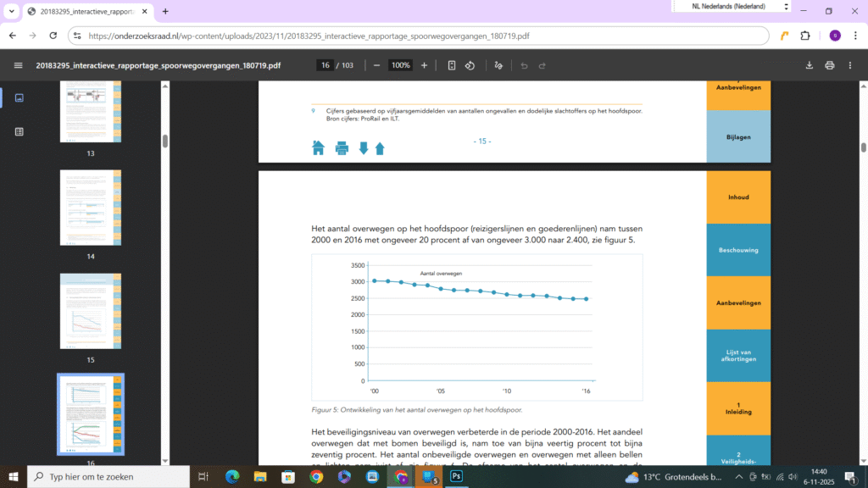The height and width of the screenshot is (488, 868).
Task: Open the Beschouwing side tab
Action: pos(738,250)
